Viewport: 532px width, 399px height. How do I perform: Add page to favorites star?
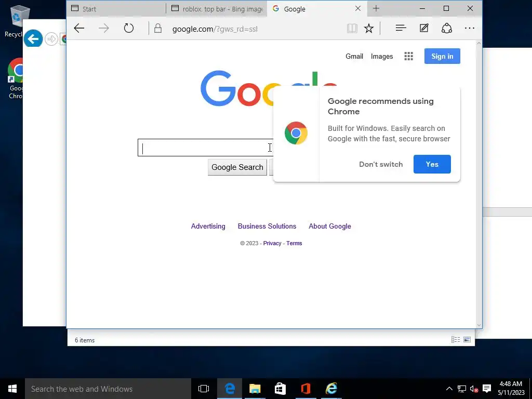click(x=369, y=28)
